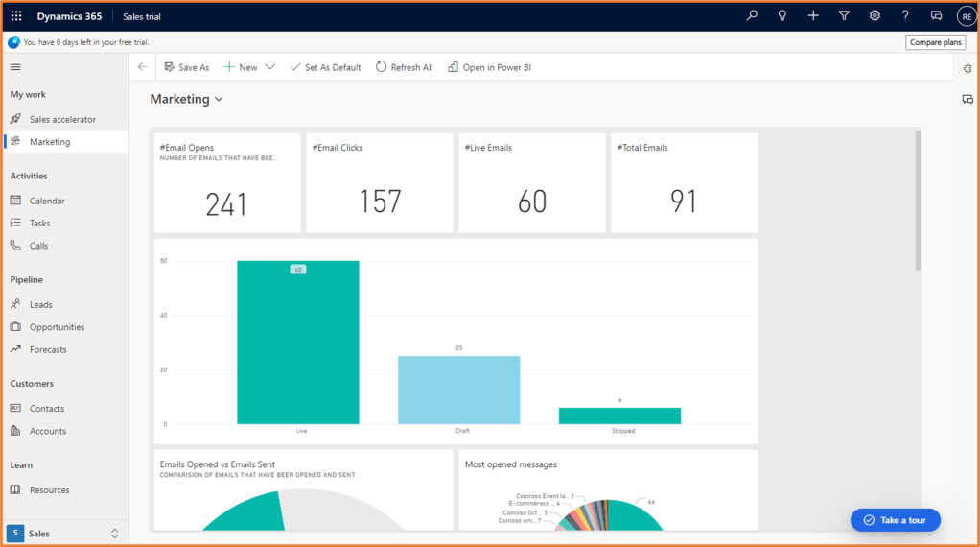
Task: Open the settings gear icon
Action: tap(875, 16)
